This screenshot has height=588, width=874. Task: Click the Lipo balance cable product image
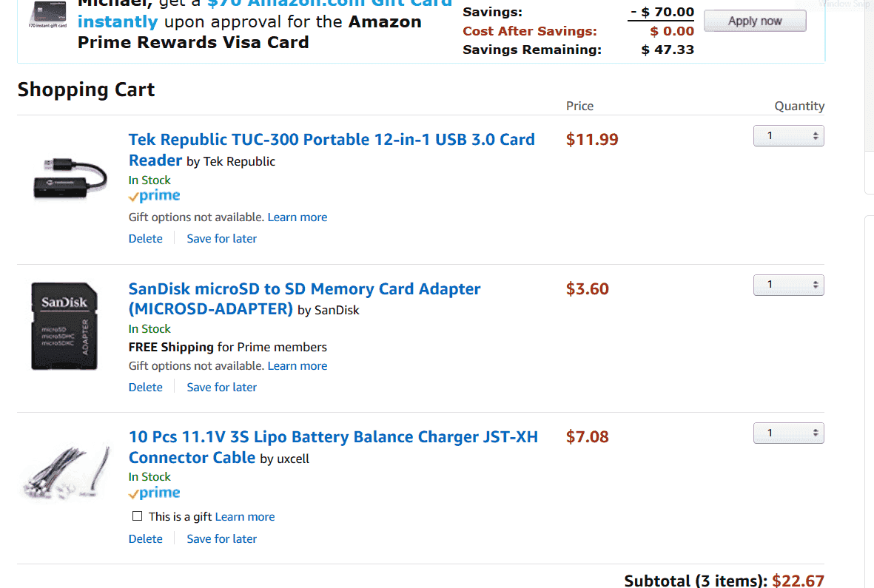click(67, 472)
